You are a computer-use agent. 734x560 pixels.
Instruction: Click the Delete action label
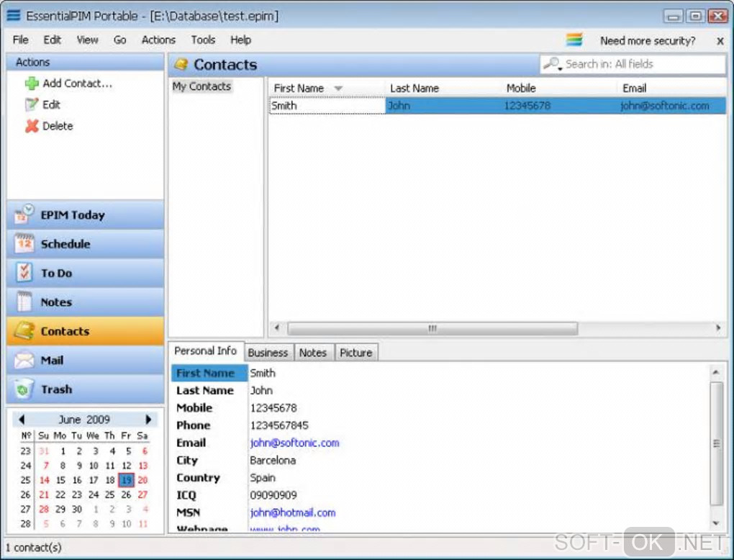click(58, 126)
